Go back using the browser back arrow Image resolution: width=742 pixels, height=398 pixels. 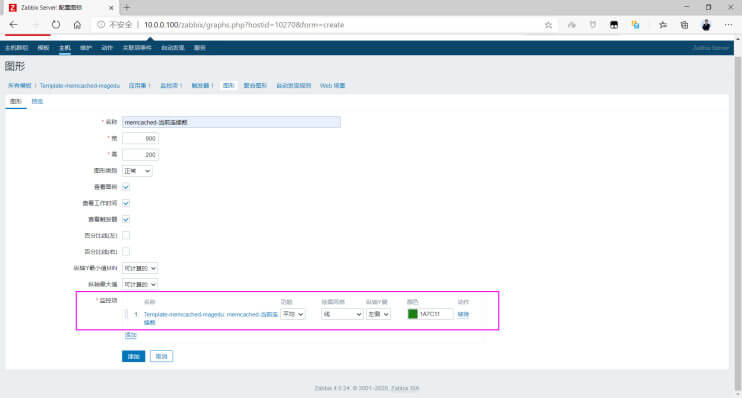13,25
